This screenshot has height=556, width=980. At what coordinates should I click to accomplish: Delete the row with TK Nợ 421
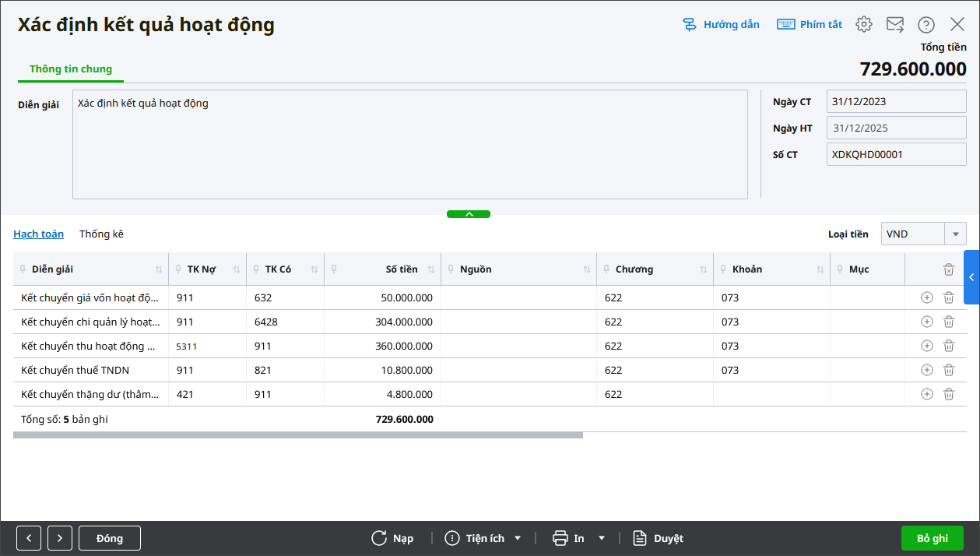tap(948, 394)
